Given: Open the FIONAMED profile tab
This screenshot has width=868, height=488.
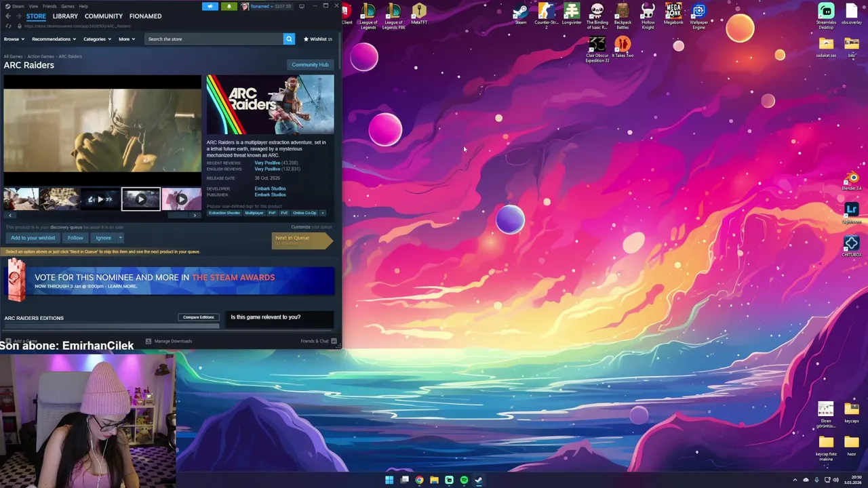Looking at the screenshot, I should (x=146, y=16).
